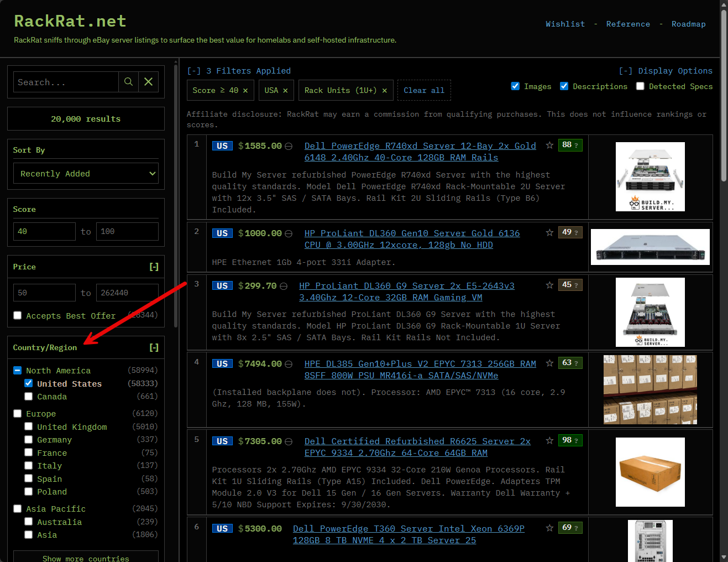Remove the USA filter chip
Viewport: 728px width, 562px height.
[x=285, y=90]
